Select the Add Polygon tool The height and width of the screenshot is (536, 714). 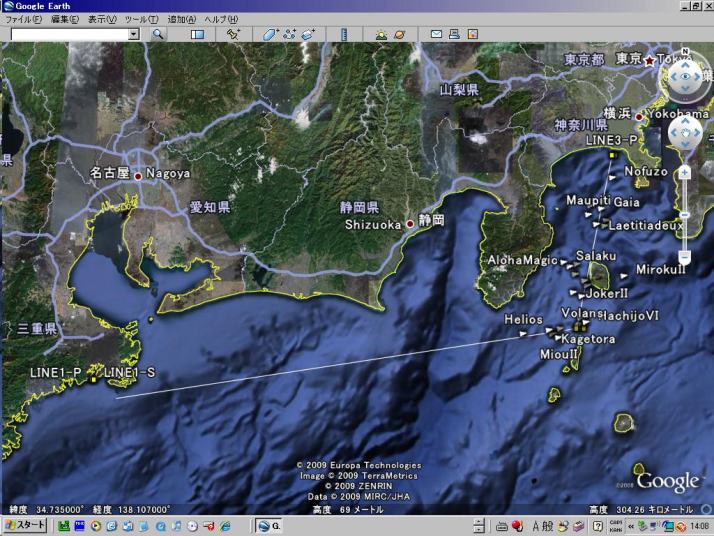[270, 34]
